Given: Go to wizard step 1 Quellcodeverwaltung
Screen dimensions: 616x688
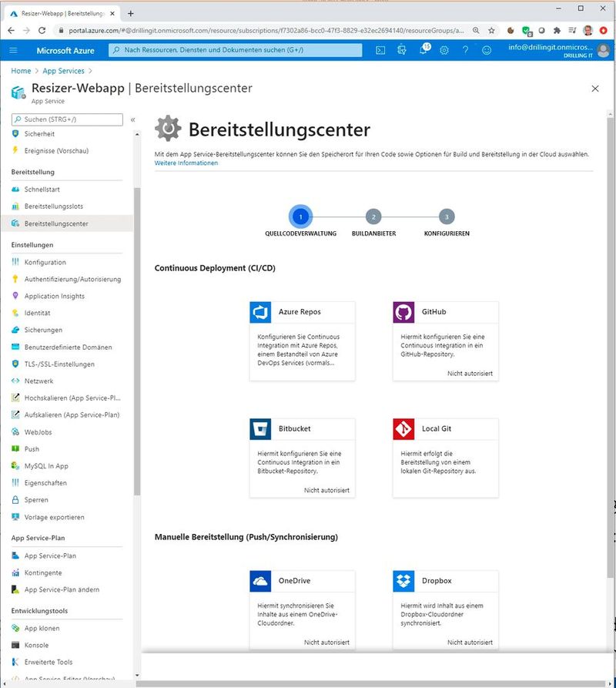Looking at the screenshot, I should tap(301, 216).
